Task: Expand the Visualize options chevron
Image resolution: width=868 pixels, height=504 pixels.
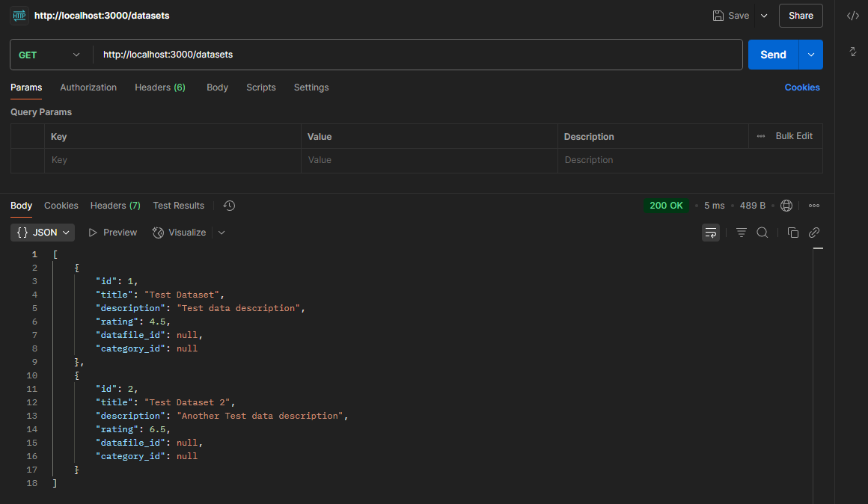Action: click(221, 233)
